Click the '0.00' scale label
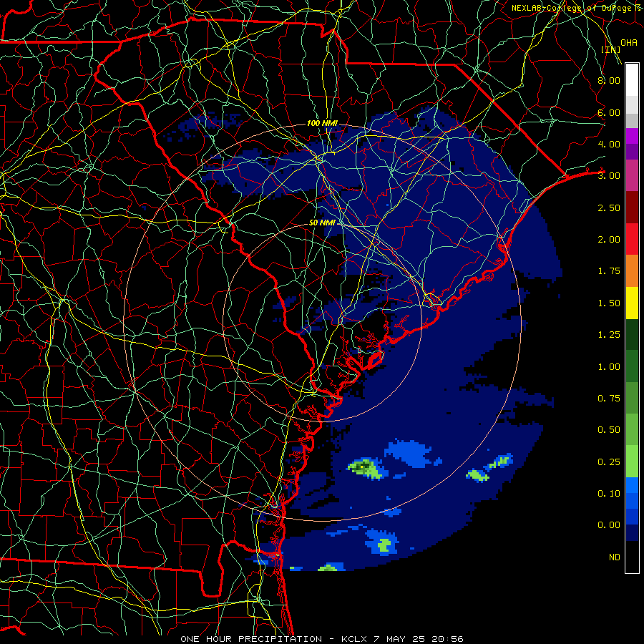The width and height of the screenshot is (644, 644). [609, 525]
